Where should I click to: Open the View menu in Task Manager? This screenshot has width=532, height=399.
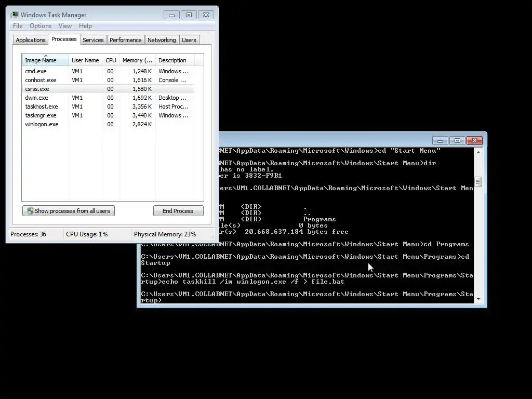tap(65, 26)
